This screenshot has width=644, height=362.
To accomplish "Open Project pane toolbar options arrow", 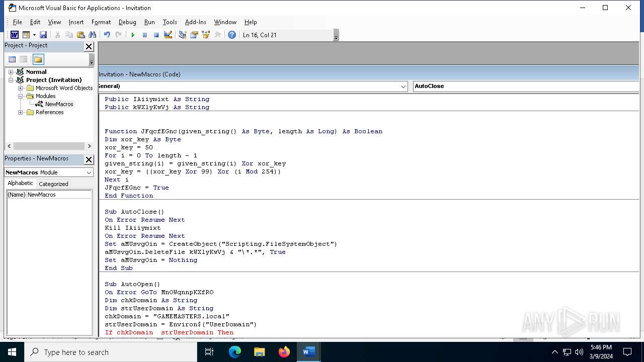I will tap(92, 60).
